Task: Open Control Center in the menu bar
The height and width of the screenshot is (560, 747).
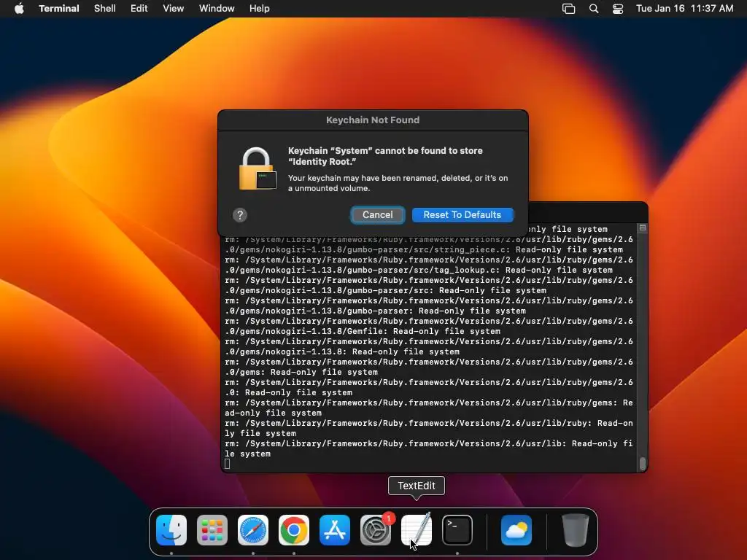Action: (618, 9)
